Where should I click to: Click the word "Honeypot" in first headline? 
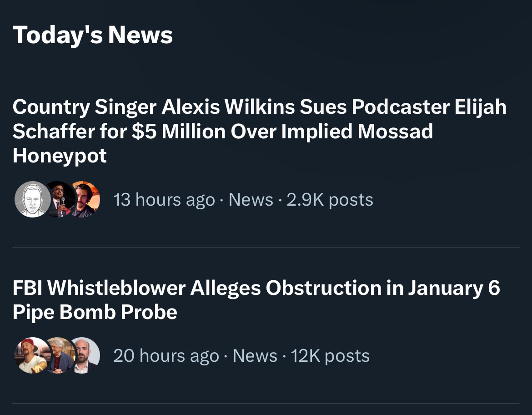60,156
